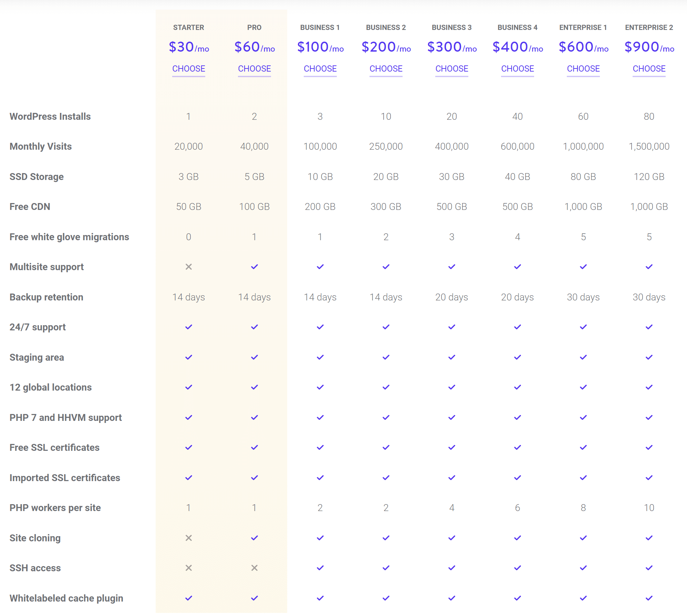Click the PHP 7 support checkmark under Business 4

pos(517,417)
